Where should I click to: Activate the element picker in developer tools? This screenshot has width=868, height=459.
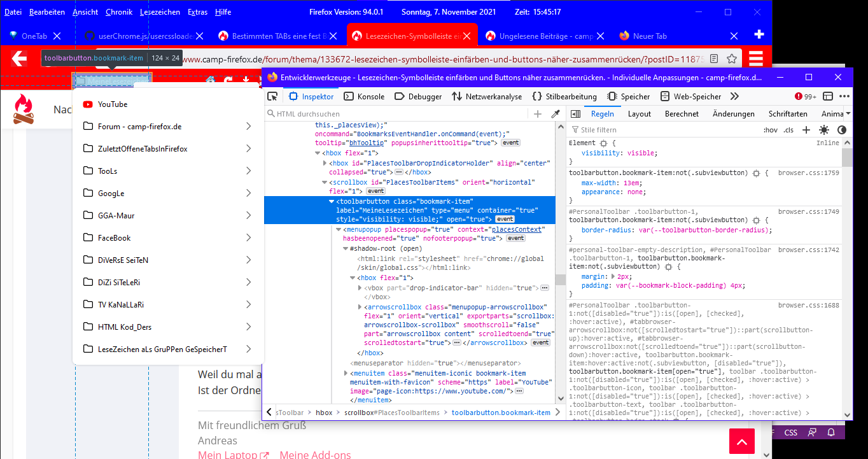[272, 97]
